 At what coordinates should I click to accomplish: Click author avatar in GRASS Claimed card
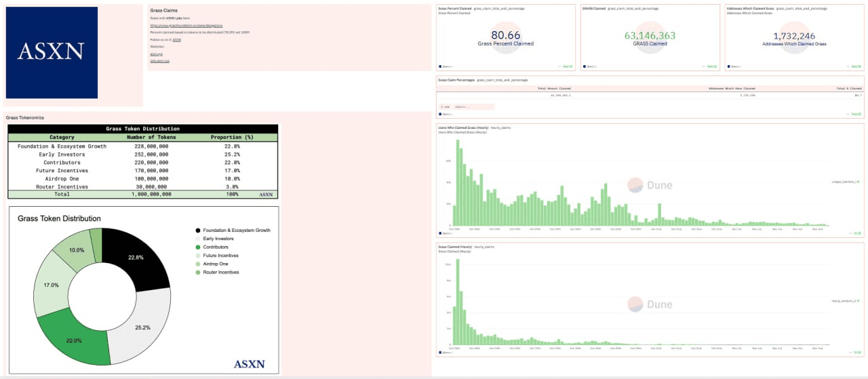[585, 66]
